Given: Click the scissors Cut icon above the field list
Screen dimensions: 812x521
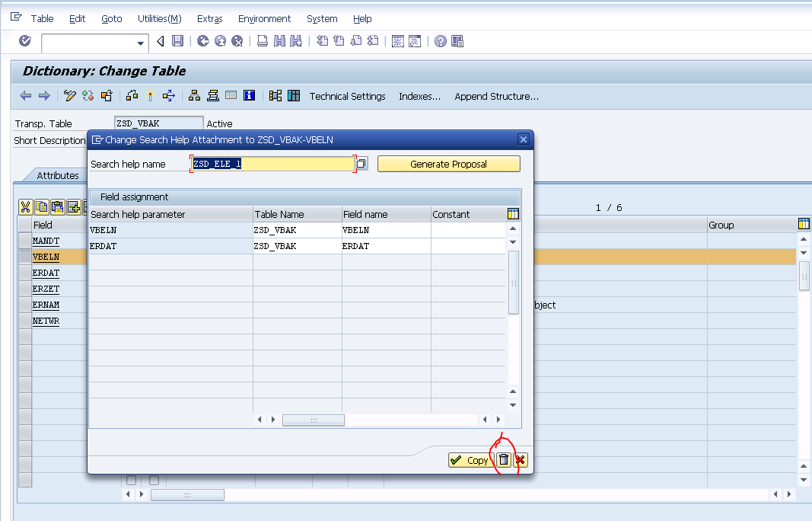Looking at the screenshot, I should click(x=25, y=206).
